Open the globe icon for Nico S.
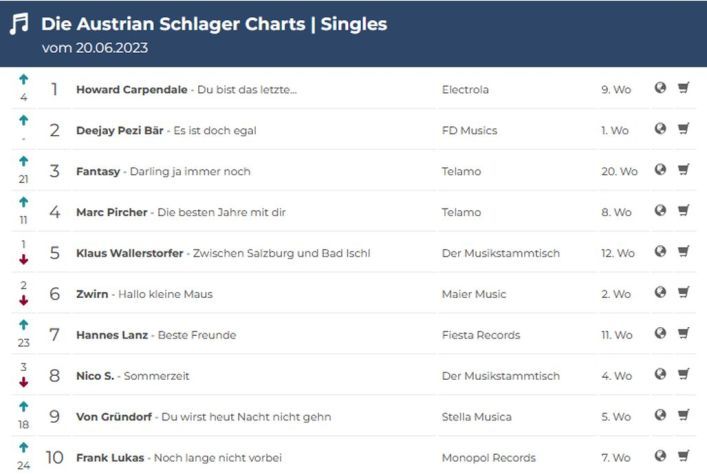Image resolution: width=707 pixels, height=475 pixels. [x=660, y=374]
